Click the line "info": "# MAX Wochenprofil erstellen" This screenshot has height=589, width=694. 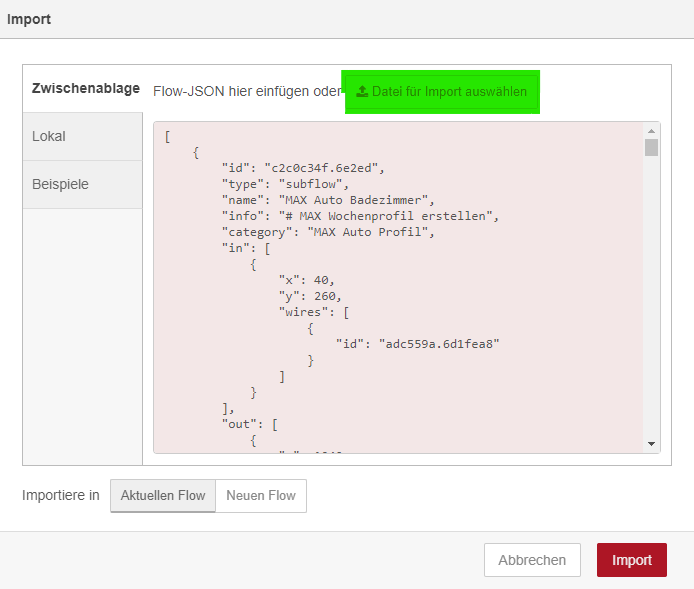(360, 216)
